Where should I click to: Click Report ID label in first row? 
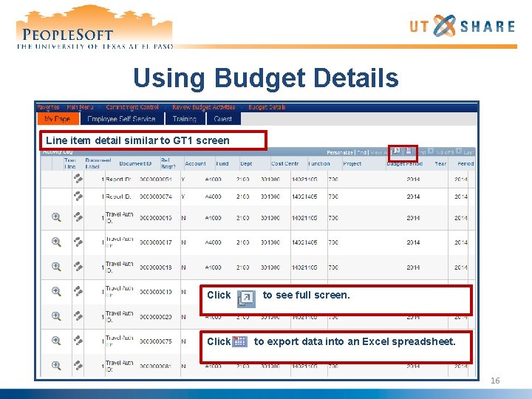pyautogui.click(x=118, y=179)
